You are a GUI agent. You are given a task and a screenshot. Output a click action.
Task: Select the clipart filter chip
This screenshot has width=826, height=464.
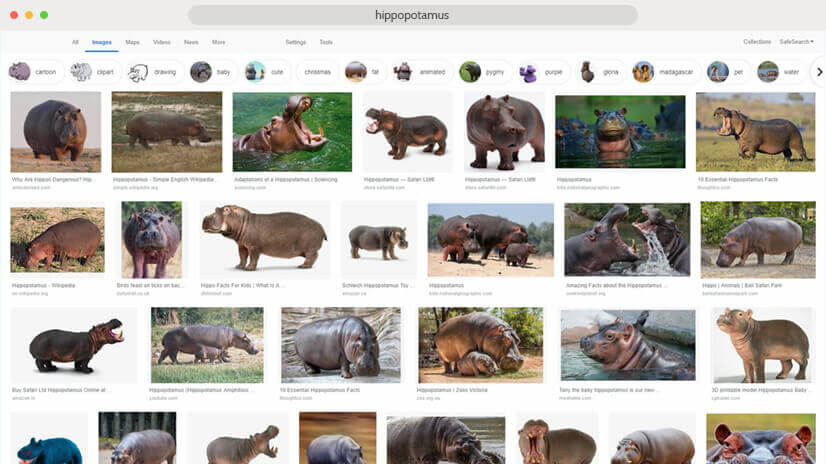pyautogui.click(x=93, y=72)
